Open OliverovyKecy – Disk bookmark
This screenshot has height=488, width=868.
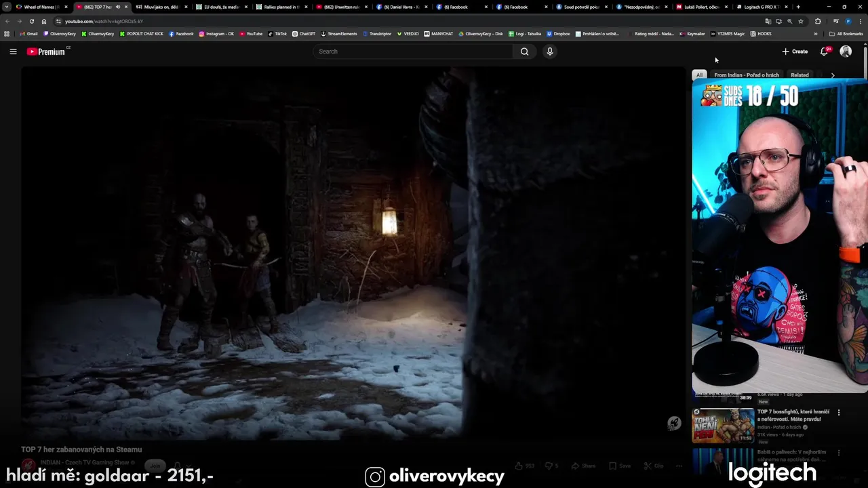[x=481, y=34]
